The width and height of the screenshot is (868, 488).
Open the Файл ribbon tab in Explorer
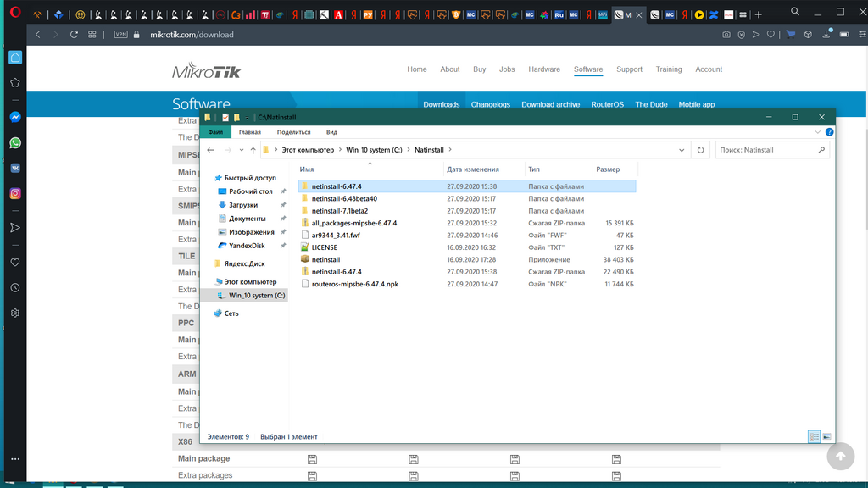point(215,132)
